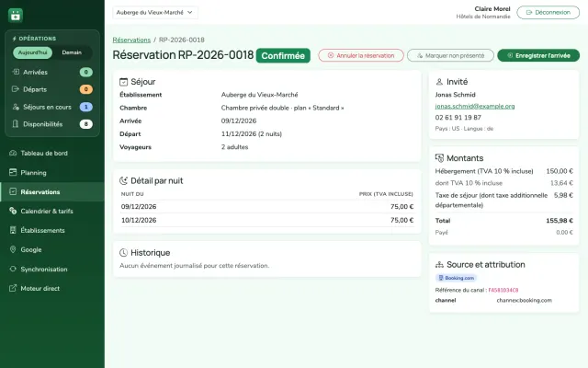588x368 pixels.
Task: Click the green calendar app logo
Action: (x=16, y=16)
